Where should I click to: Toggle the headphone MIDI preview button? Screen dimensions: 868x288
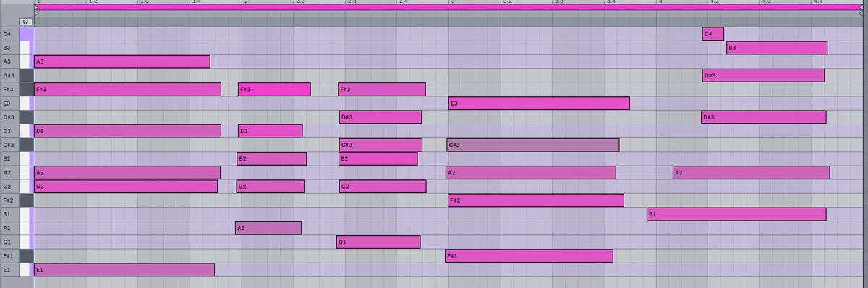pyautogui.click(x=26, y=22)
